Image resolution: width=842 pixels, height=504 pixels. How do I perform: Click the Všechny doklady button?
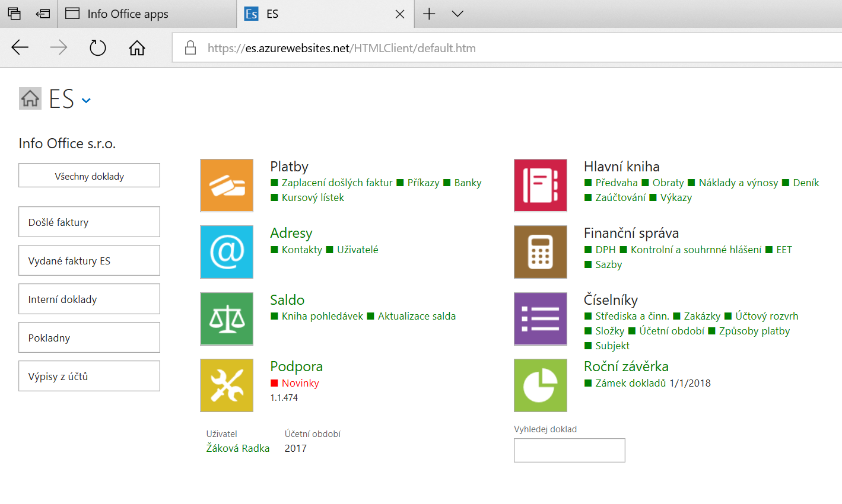click(x=89, y=176)
